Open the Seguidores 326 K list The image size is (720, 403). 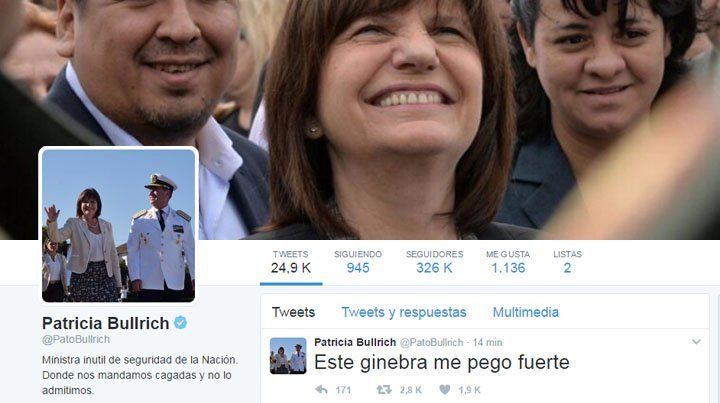tap(434, 262)
